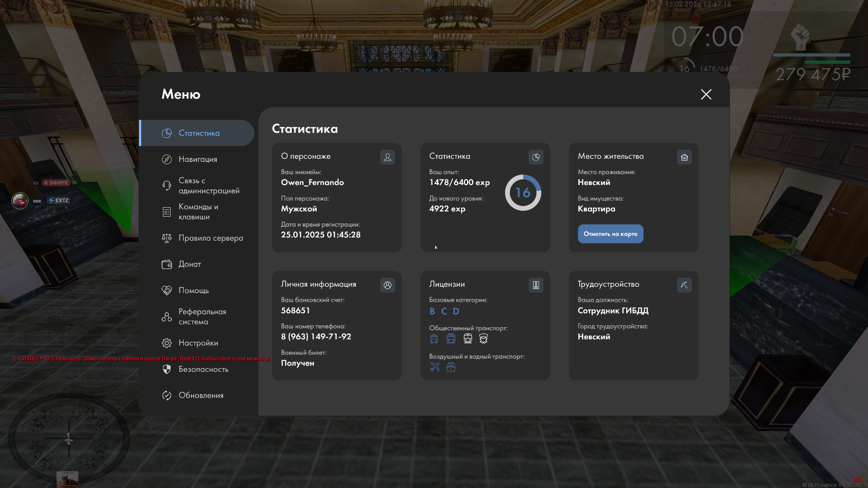The height and width of the screenshot is (488, 868).
Task: Select the Донат menu item
Action: coord(190,264)
